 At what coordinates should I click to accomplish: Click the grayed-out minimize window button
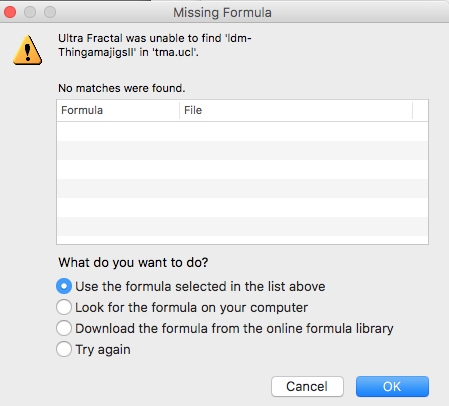(30, 12)
